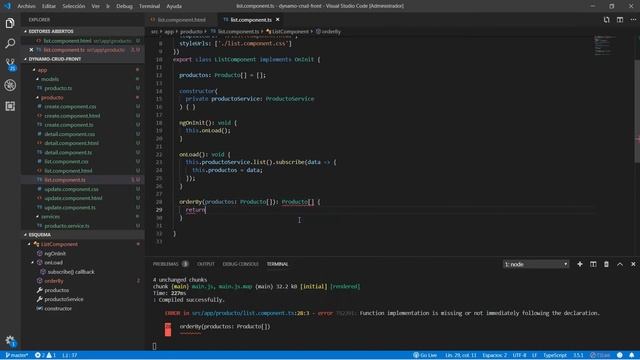This screenshot has height=360, width=640.
Task: Click orderBy in the breadcrumb
Action: (x=331, y=31)
